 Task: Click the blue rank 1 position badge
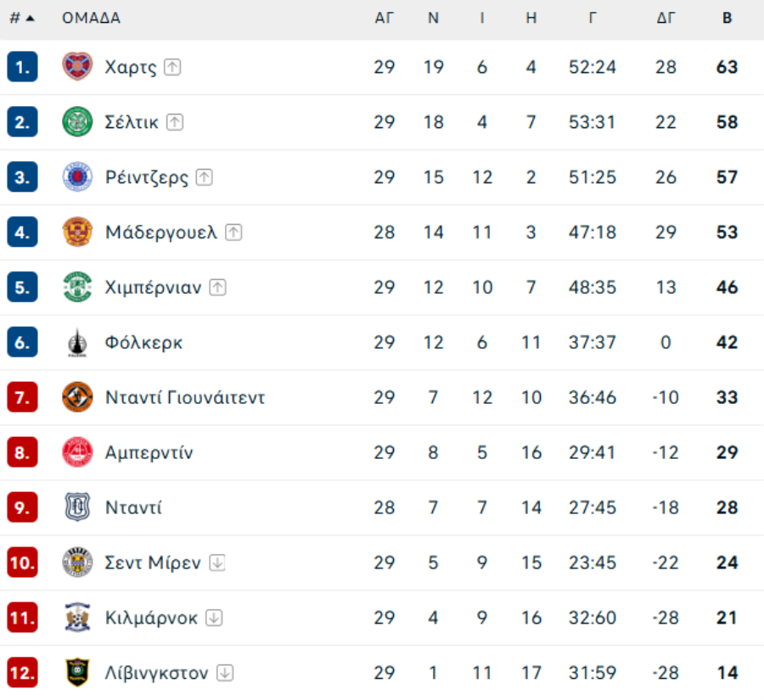[x=22, y=67]
